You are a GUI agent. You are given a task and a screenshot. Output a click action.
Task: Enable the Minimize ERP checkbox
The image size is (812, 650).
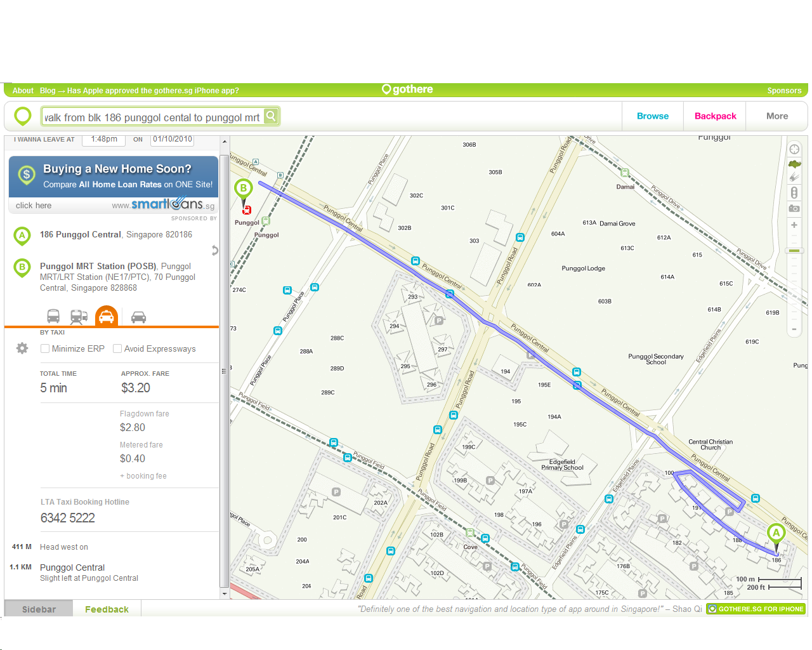click(45, 348)
